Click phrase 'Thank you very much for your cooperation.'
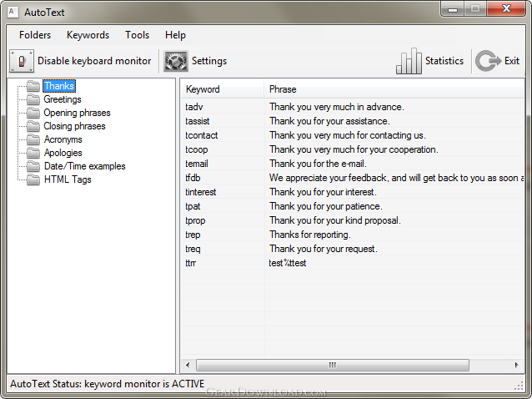 pyautogui.click(x=354, y=149)
